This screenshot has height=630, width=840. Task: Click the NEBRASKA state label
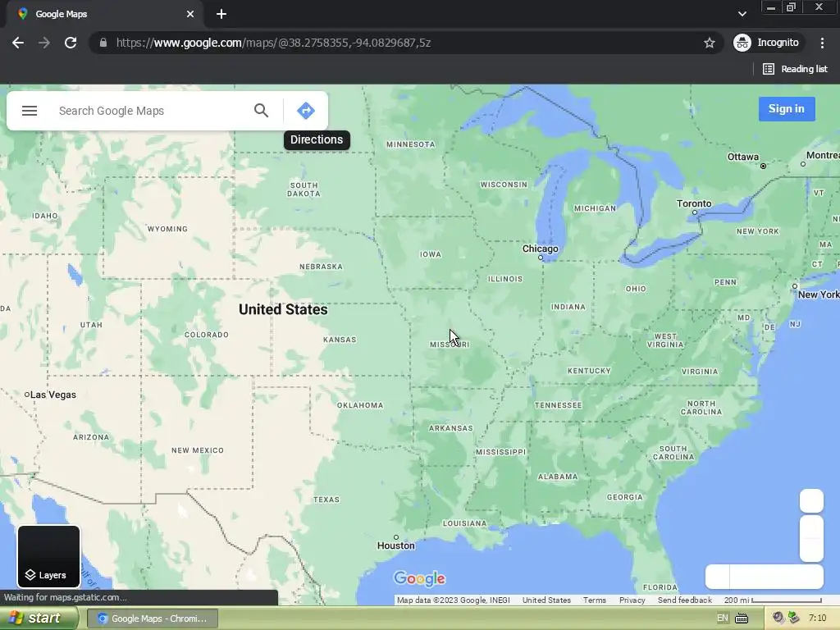(321, 267)
